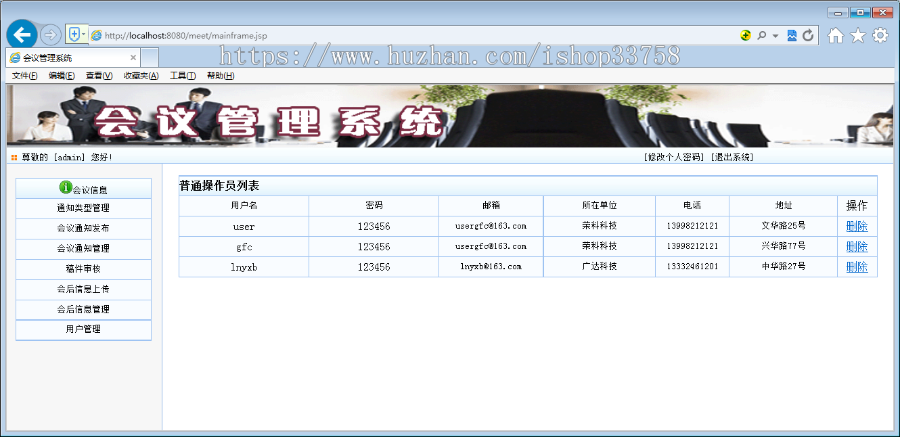The width and height of the screenshot is (900, 437).
Task: Delete the gfc row via 删除
Action: 857,247
